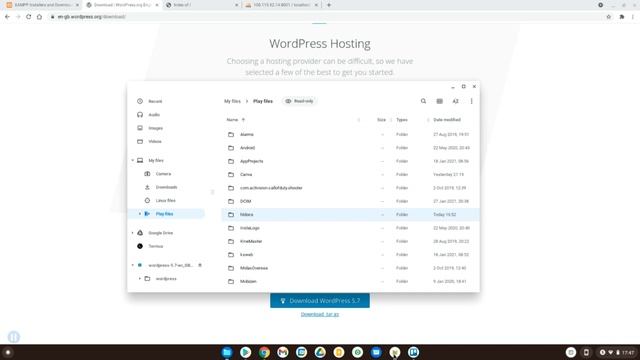
Task: Go to the browser home page
Action: (39, 17)
